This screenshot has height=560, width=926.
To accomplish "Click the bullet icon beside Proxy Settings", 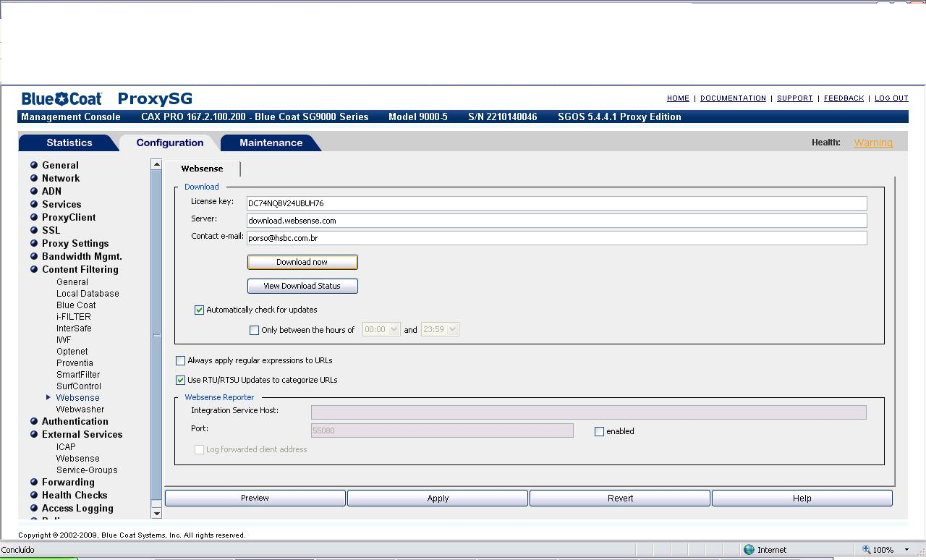I will pos(34,243).
